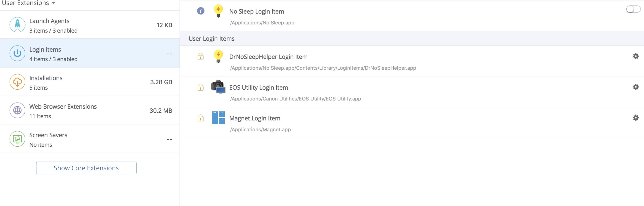The height and width of the screenshot is (206, 644).
Task: Select the EOS Utility Login Item title
Action: (259, 88)
